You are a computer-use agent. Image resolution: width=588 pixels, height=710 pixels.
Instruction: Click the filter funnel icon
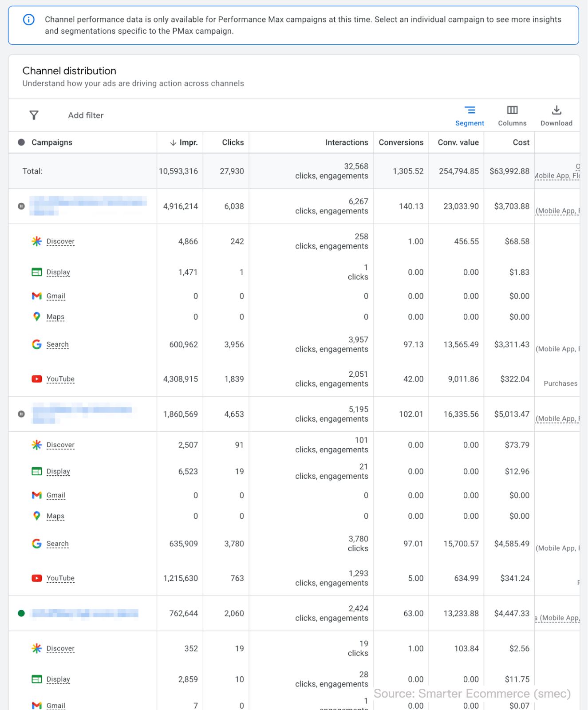click(x=34, y=115)
